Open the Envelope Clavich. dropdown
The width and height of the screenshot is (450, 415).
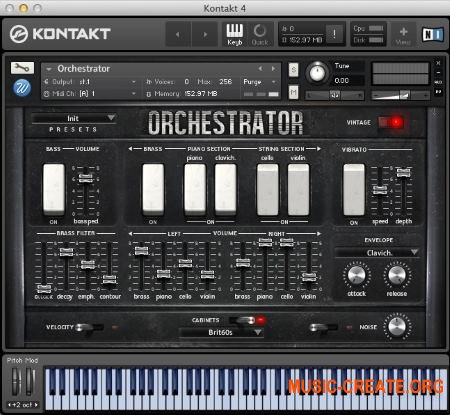tap(377, 253)
